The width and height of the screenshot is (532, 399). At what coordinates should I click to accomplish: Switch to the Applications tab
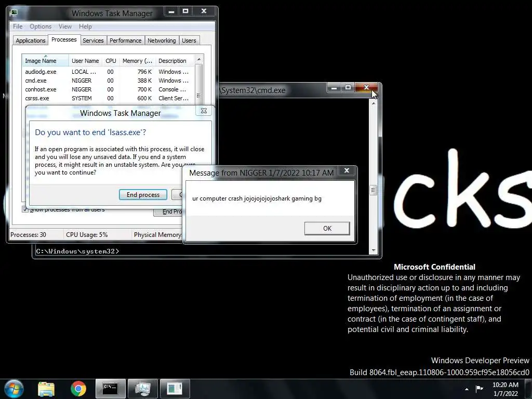click(31, 41)
